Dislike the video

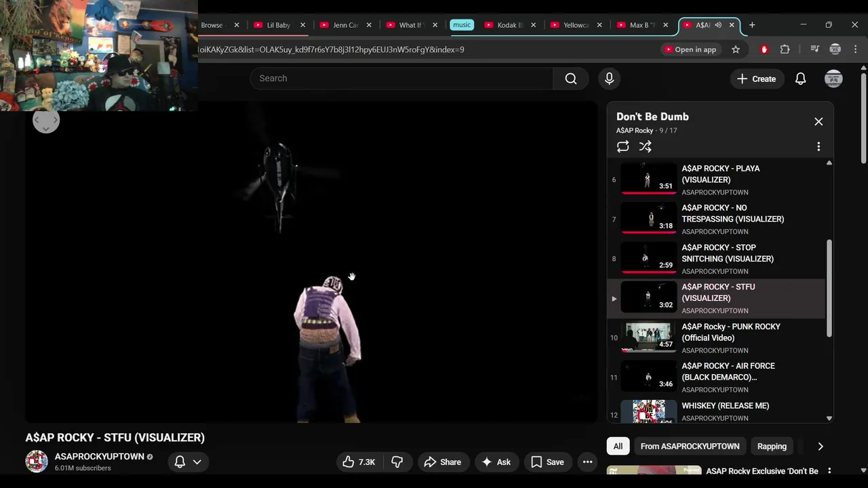pyautogui.click(x=397, y=462)
